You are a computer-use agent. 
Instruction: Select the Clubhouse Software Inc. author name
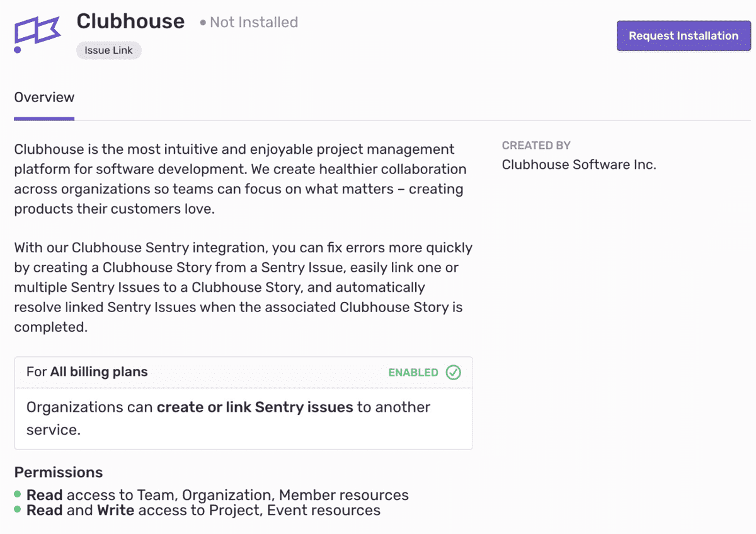(x=579, y=165)
